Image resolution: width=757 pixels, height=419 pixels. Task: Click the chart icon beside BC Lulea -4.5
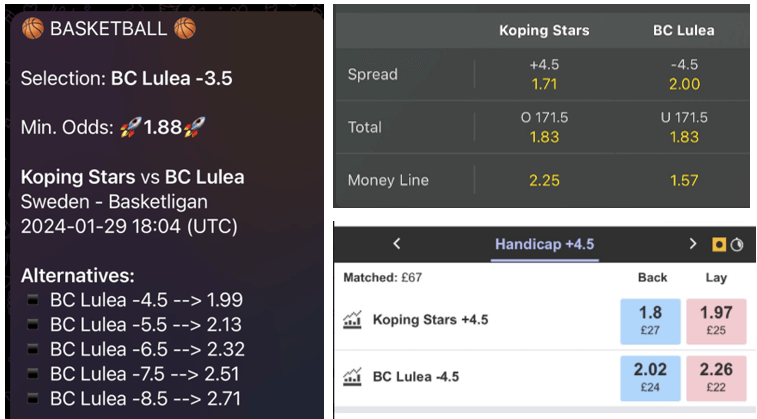coord(352,377)
